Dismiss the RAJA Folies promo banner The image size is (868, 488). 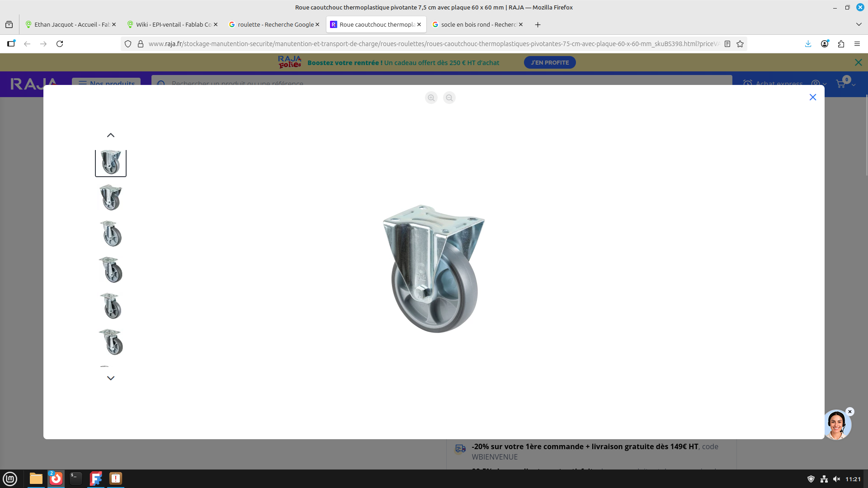858,62
